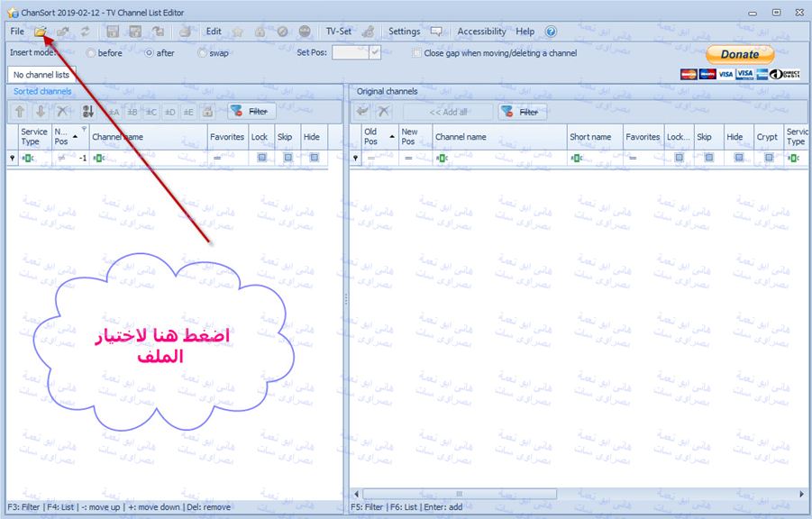Click the Save As floppy disk icon
This screenshot has height=519, width=812.
tap(135, 32)
